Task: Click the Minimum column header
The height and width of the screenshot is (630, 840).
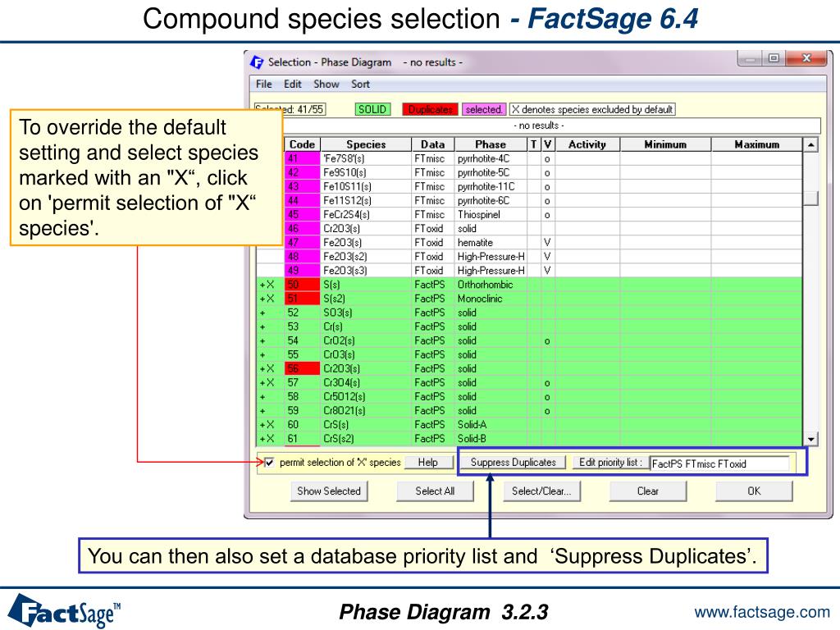Action: click(x=665, y=144)
